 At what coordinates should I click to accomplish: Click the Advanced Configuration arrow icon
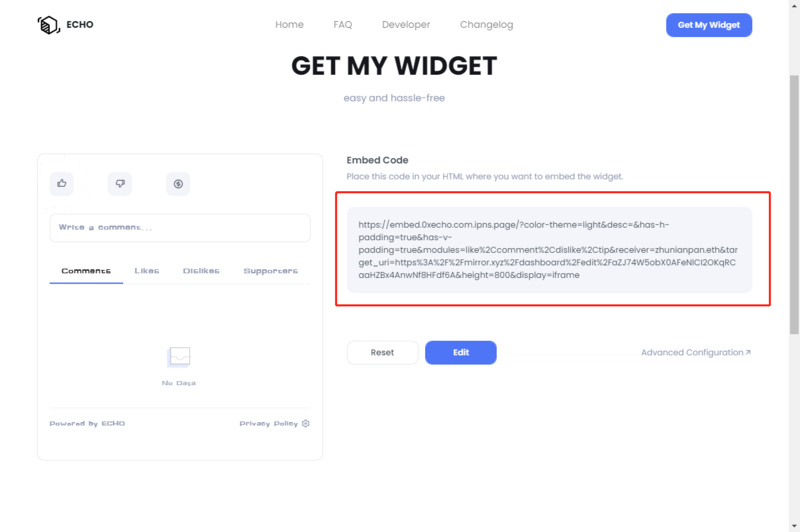tap(748, 352)
